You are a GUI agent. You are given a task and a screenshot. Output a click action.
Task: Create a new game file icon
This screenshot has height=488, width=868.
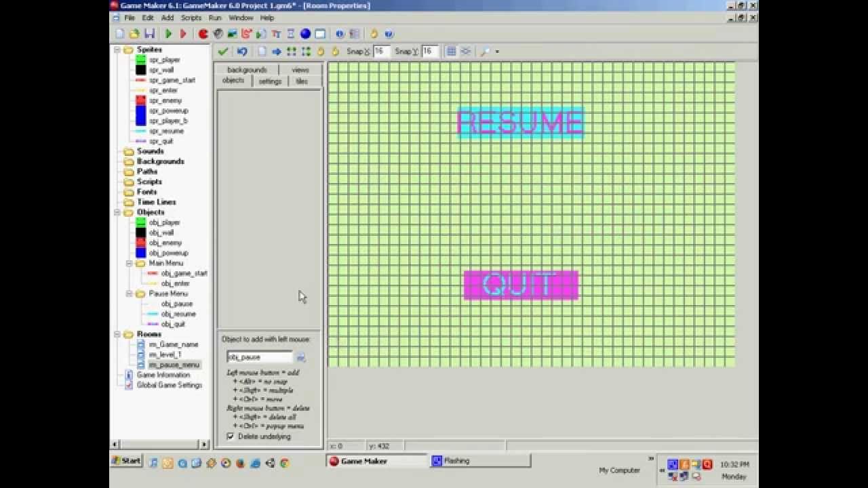pyautogui.click(x=120, y=34)
